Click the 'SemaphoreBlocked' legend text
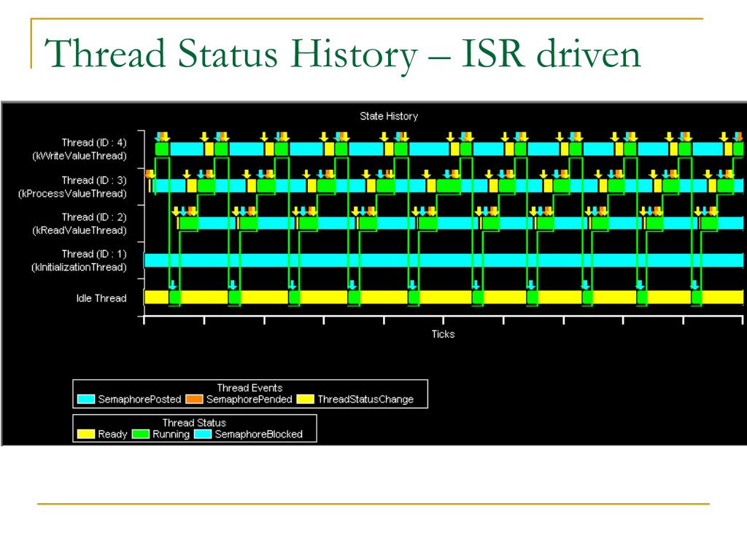The width and height of the screenshot is (747, 560). click(259, 434)
